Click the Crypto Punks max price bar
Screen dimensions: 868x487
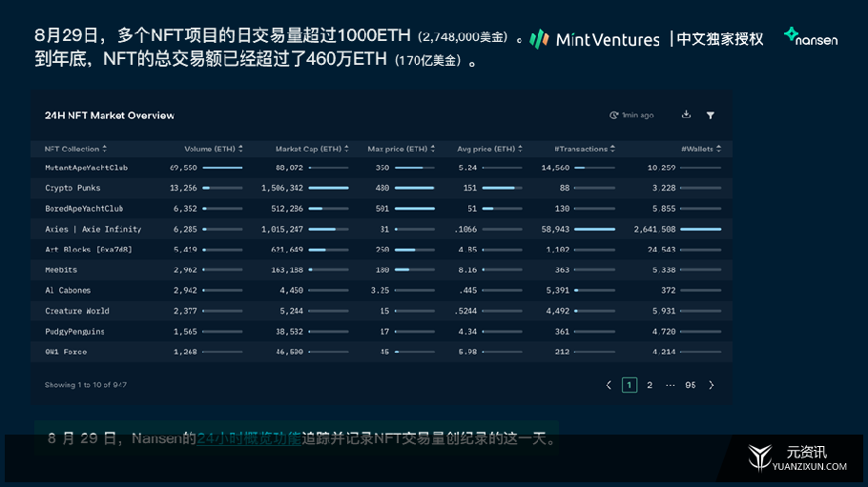[415, 188]
